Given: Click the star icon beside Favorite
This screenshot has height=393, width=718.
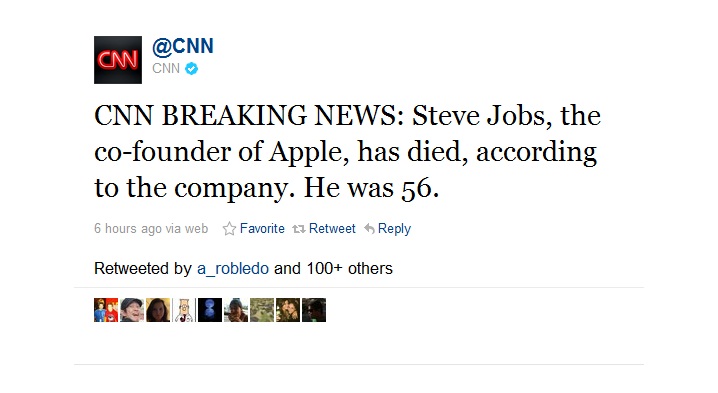Looking at the screenshot, I should 229,229.
